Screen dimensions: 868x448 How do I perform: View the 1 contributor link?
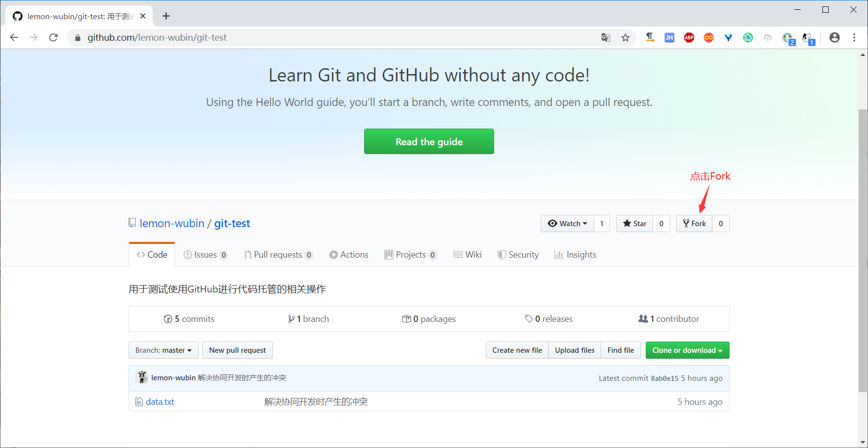[x=669, y=319]
